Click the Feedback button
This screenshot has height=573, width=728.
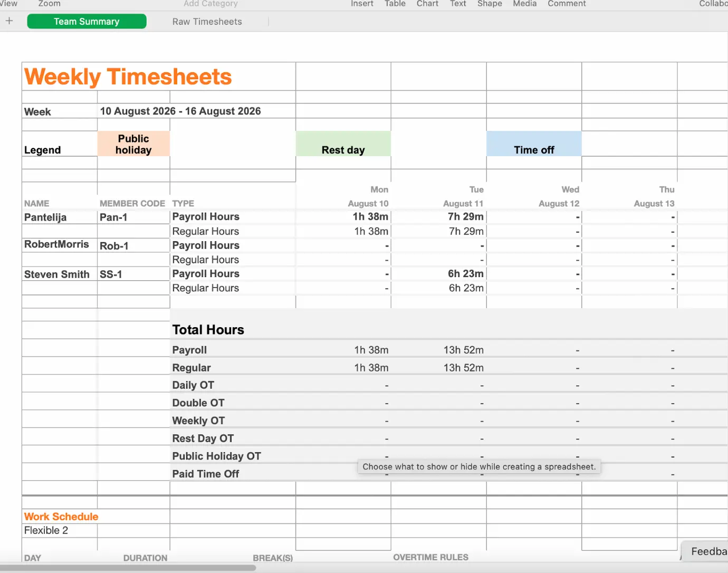click(705, 551)
